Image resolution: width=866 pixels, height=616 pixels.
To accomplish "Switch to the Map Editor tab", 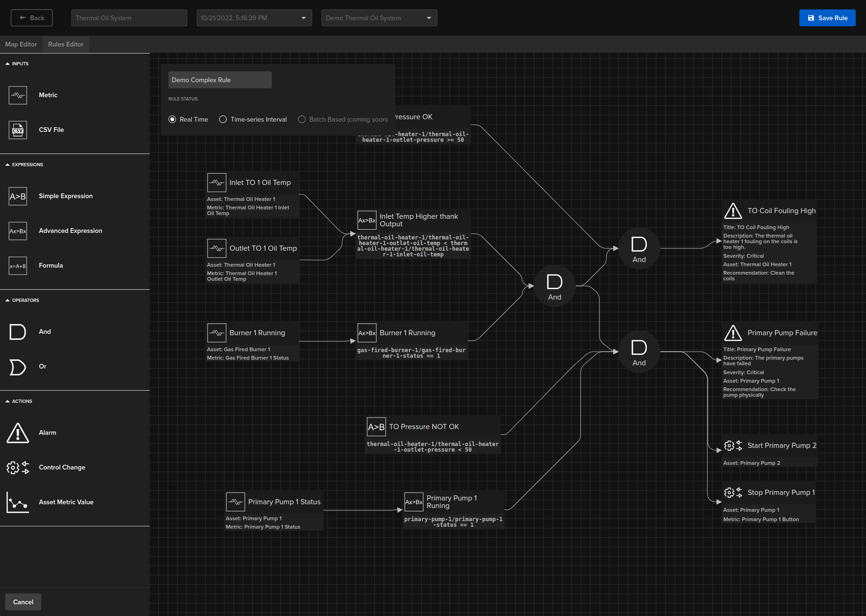I will click(x=21, y=44).
